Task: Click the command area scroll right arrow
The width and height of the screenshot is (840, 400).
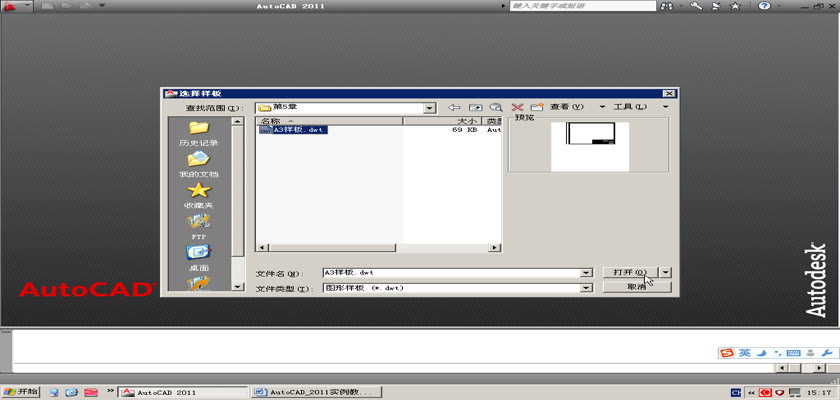Action: coord(819,368)
